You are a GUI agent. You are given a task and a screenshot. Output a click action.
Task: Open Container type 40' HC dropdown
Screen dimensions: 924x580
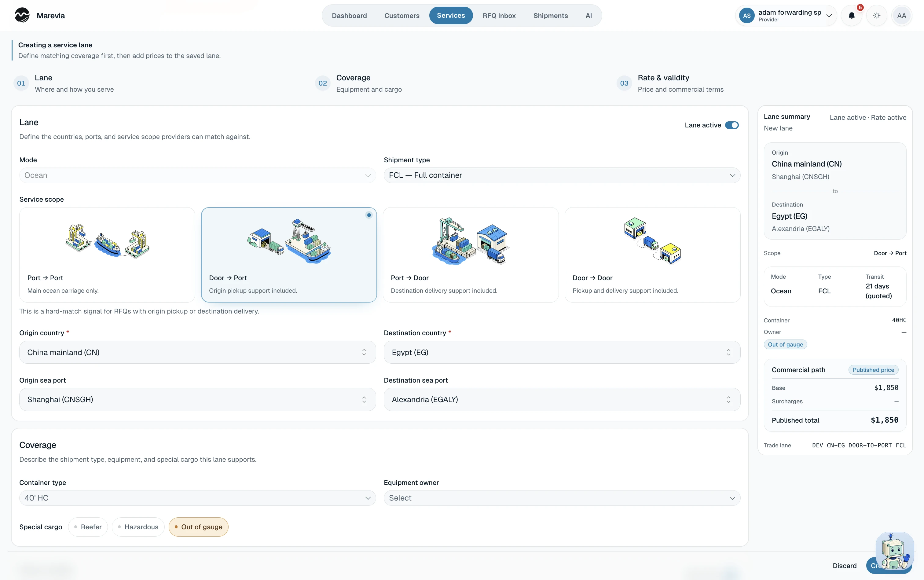pyautogui.click(x=197, y=498)
